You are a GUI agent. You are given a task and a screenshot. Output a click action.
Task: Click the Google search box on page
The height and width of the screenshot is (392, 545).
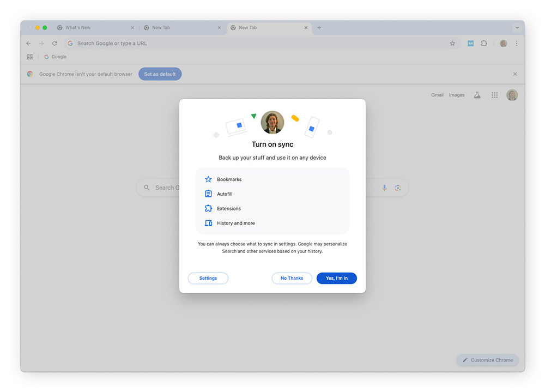pos(272,188)
